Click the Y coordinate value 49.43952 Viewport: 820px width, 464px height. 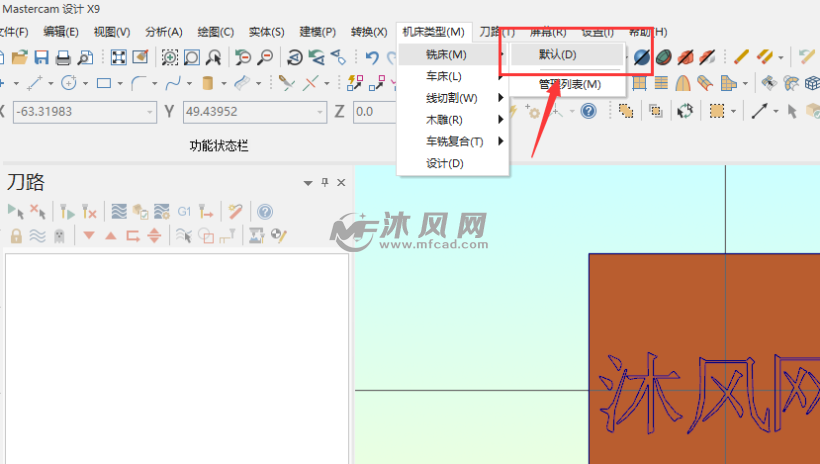pyautogui.click(x=212, y=111)
